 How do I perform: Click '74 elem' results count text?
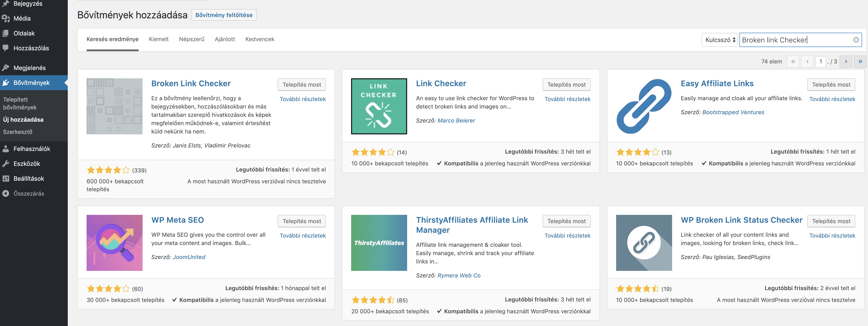pos(771,62)
